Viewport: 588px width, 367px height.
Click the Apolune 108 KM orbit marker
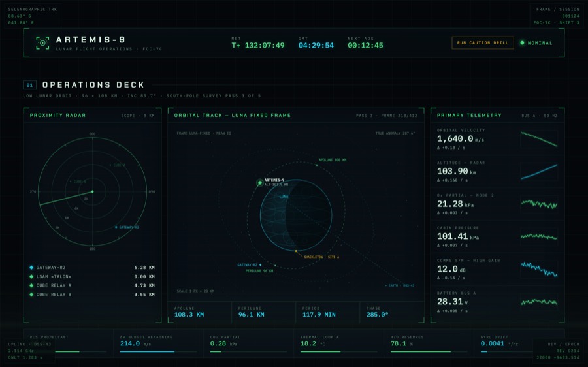pos(316,165)
